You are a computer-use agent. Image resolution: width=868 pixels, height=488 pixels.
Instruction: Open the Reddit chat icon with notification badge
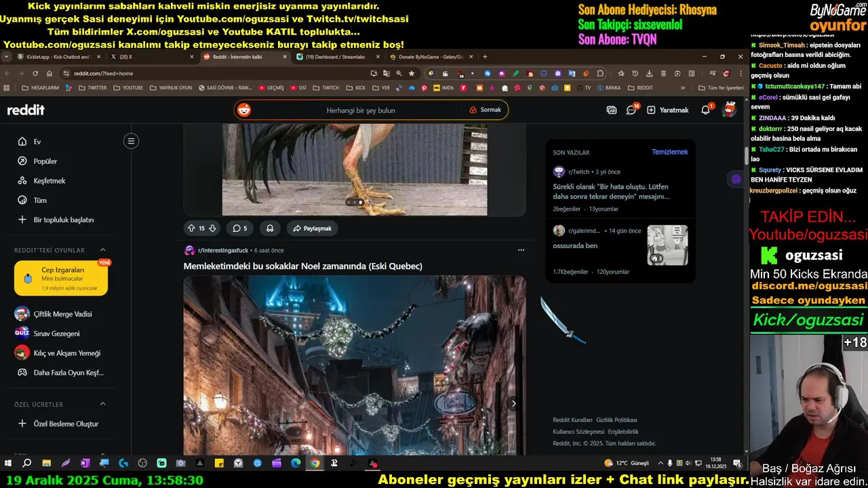[x=632, y=110]
